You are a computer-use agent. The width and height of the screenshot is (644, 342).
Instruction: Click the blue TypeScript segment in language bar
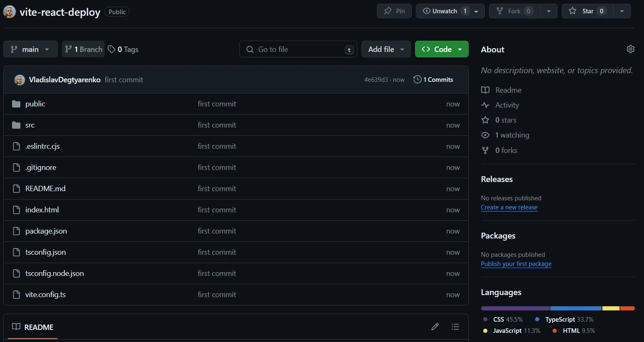(x=576, y=308)
